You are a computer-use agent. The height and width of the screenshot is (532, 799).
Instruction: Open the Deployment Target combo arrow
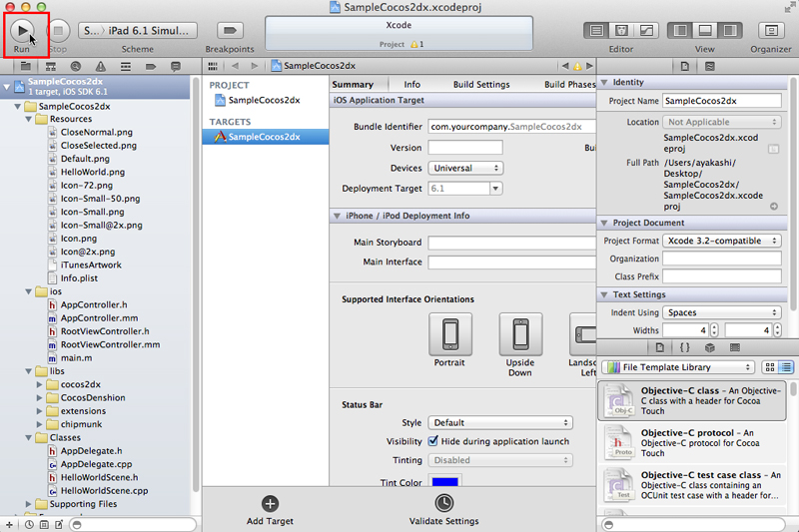coord(495,189)
